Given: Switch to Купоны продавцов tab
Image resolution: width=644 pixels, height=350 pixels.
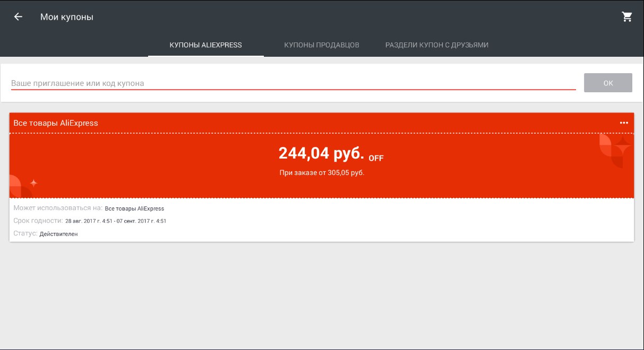Looking at the screenshot, I should 322,45.
